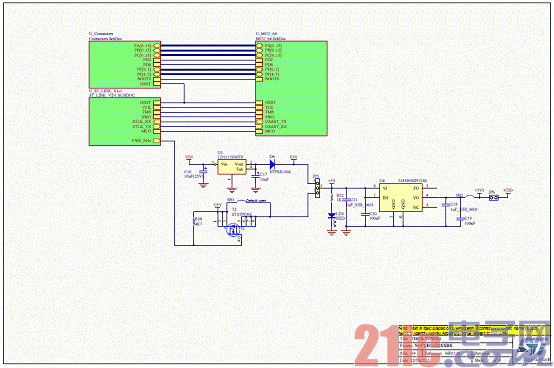Image resolution: width=554 pixels, height=368 pixels.
Task: Click the VDD power port symbol
Action: point(508,192)
